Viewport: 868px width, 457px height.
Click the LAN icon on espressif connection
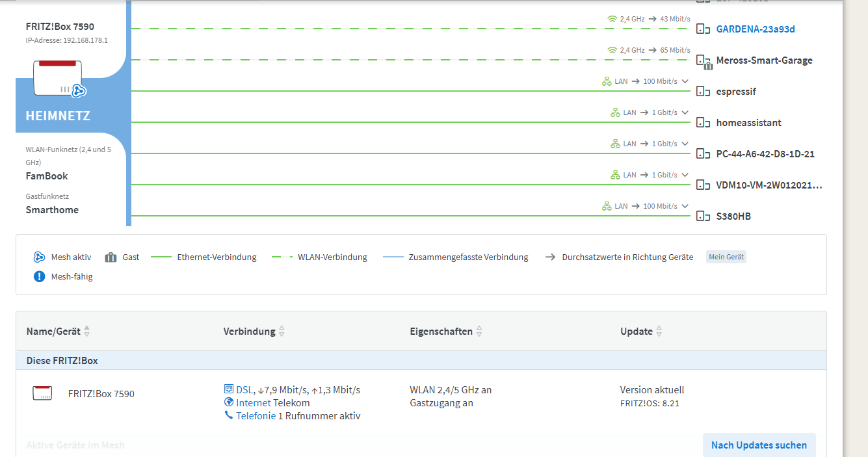[607, 81]
